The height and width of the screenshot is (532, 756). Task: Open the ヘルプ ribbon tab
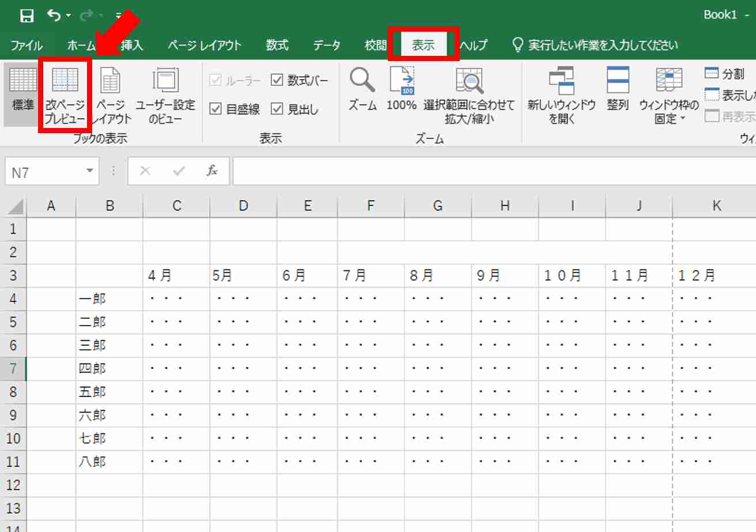pos(474,45)
